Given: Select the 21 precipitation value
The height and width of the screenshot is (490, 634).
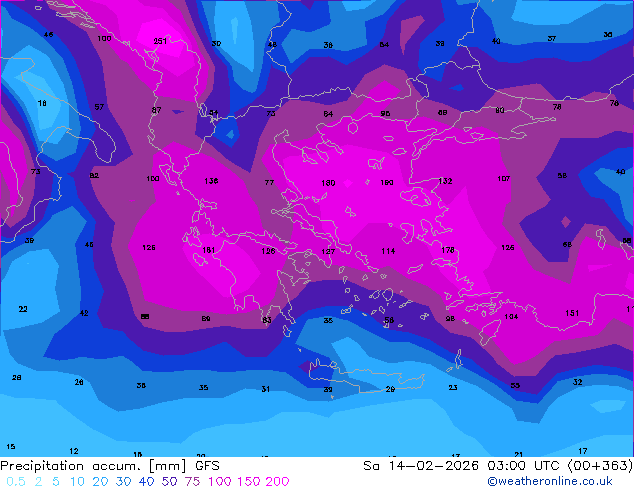Looking at the screenshot, I should (519, 454).
